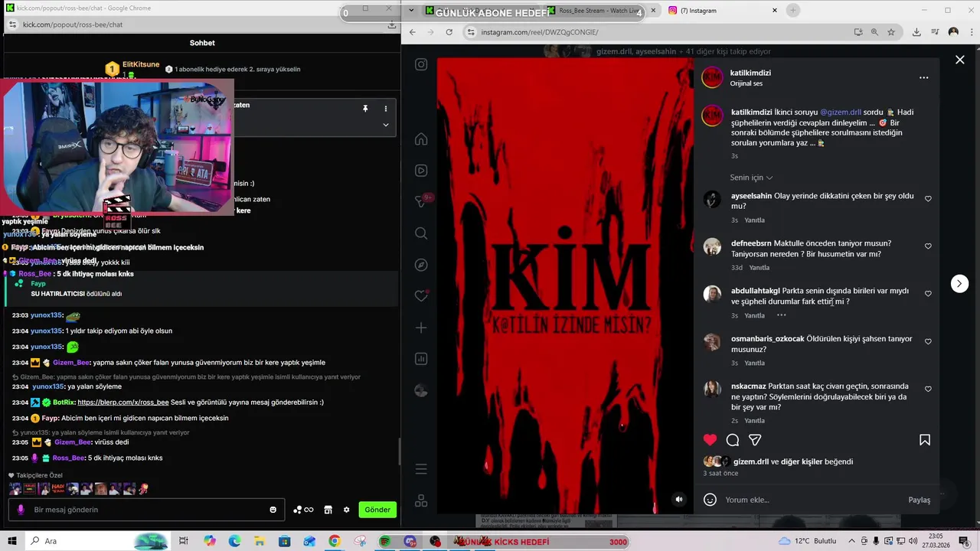Open Instagram Notifications heart in the sidebar
Viewport: 980px width, 551px height.
click(421, 296)
